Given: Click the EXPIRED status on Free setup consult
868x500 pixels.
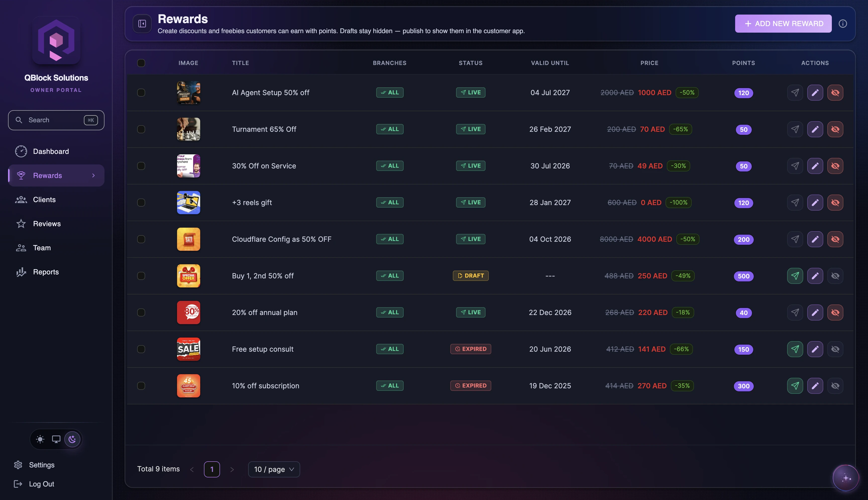Looking at the screenshot, I should click(470, 349).
